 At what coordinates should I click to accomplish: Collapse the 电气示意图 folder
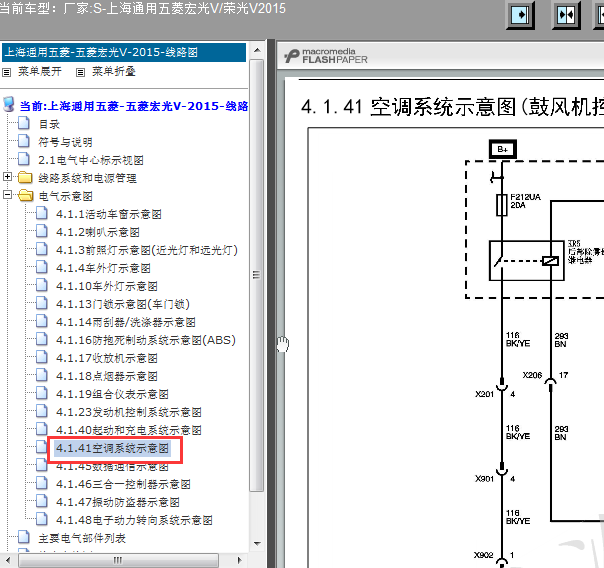(x=7, y=195)
